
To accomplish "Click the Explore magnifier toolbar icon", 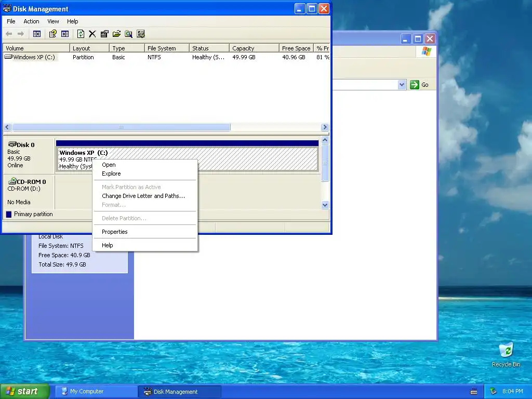I will point(128,34).
